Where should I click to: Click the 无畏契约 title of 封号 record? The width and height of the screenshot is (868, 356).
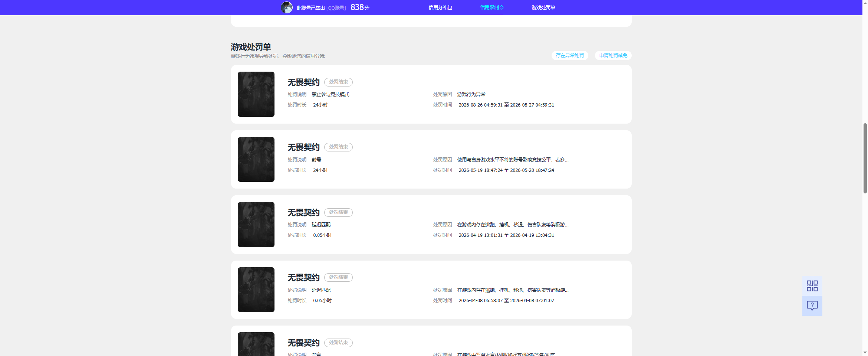point(303,147)
